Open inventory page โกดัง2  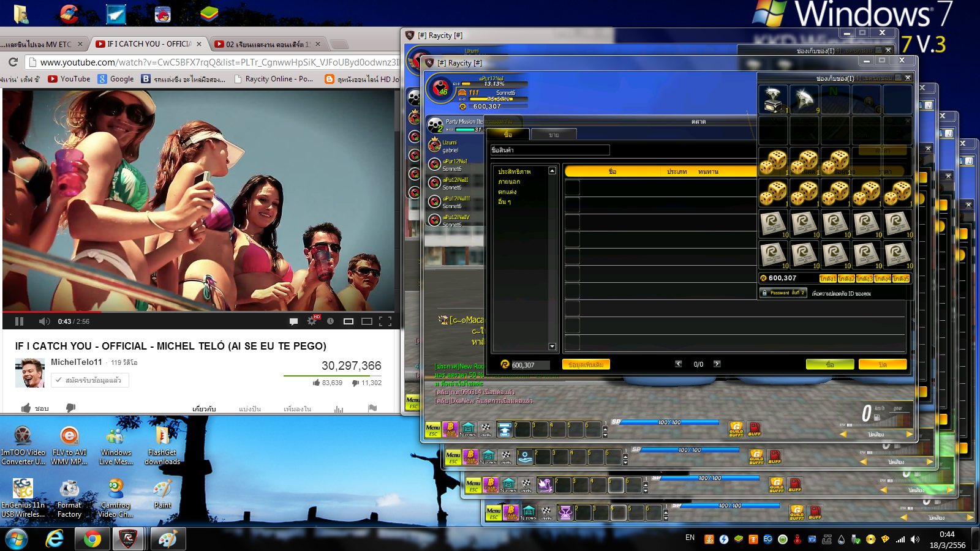[x=846, y=279]
